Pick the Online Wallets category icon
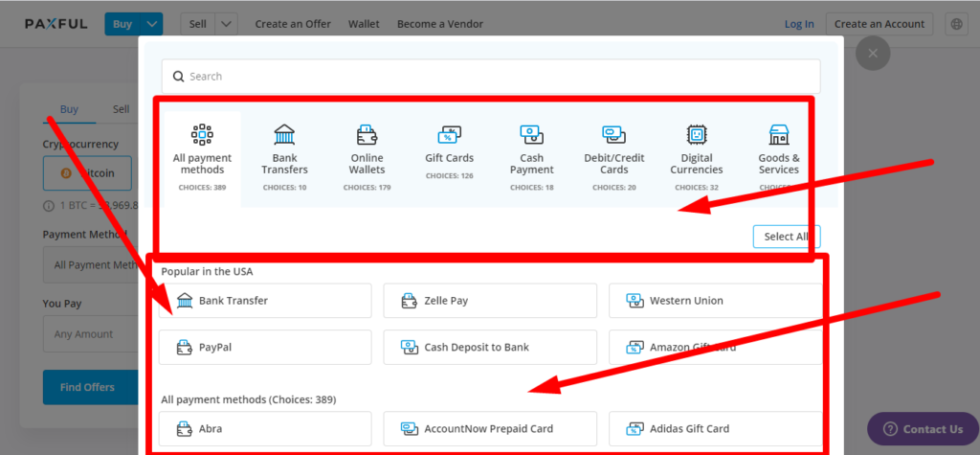The width and height of the screenshot is (980, 455). tap(367, 134)
